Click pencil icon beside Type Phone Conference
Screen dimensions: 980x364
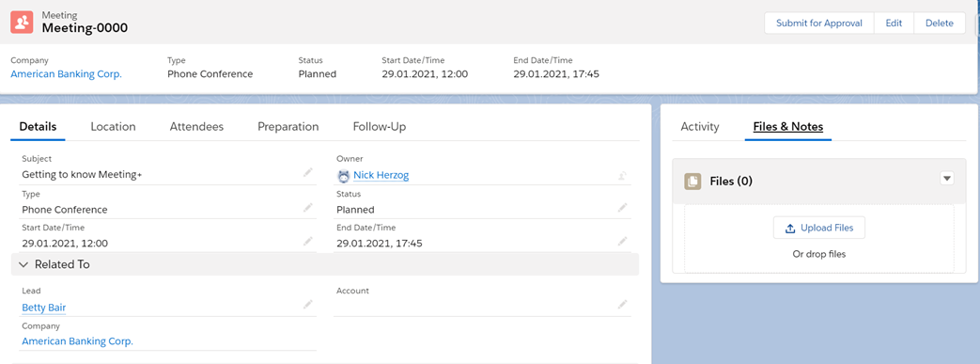point(307,207)
